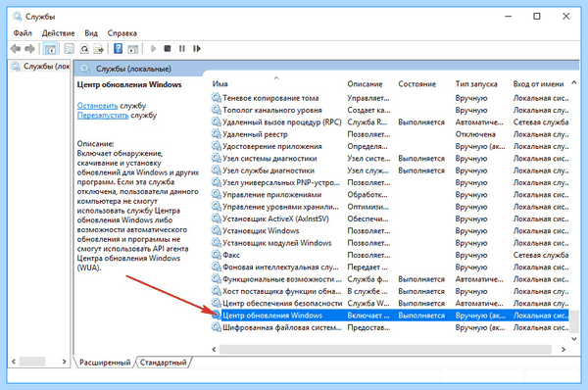Screen dimensions: 588x390
Task: Select Хост поставщика функции обнаружения name
Action: point(282,291)
